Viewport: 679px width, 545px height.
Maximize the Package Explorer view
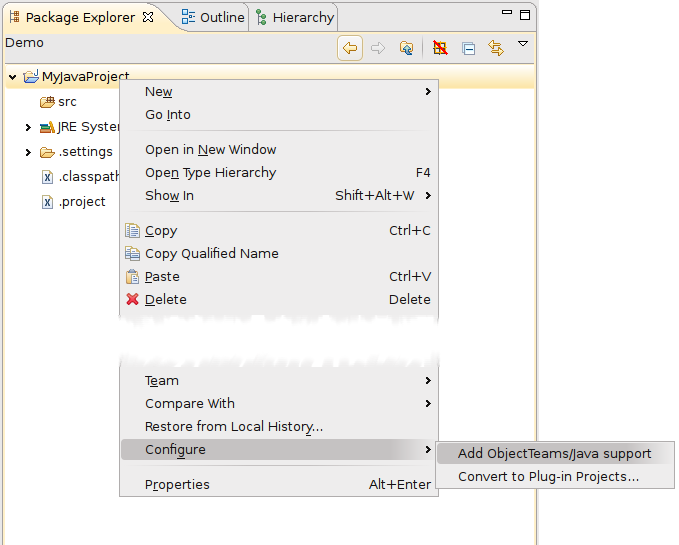(522, 16)
